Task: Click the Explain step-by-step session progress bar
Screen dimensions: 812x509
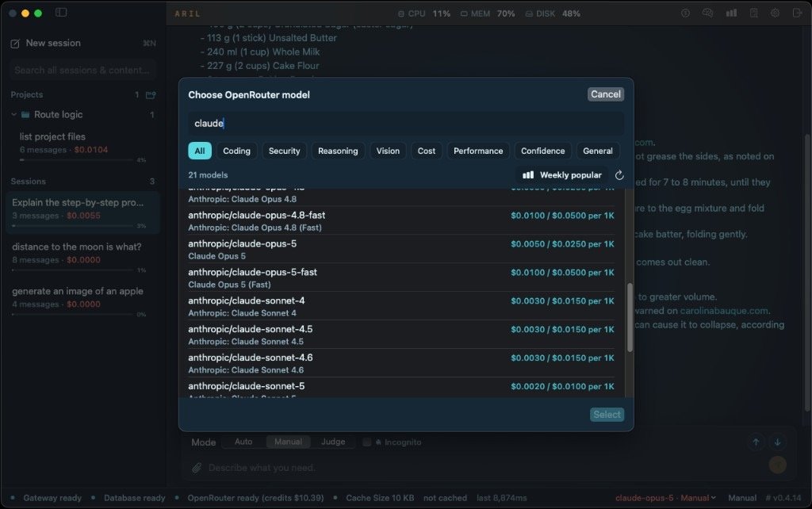Action: coord(72,226)
